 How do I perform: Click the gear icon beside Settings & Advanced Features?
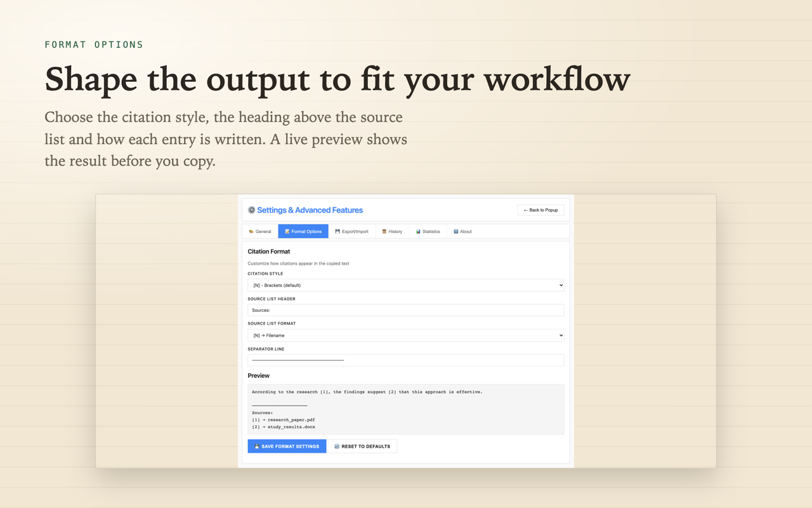(251, 210)
